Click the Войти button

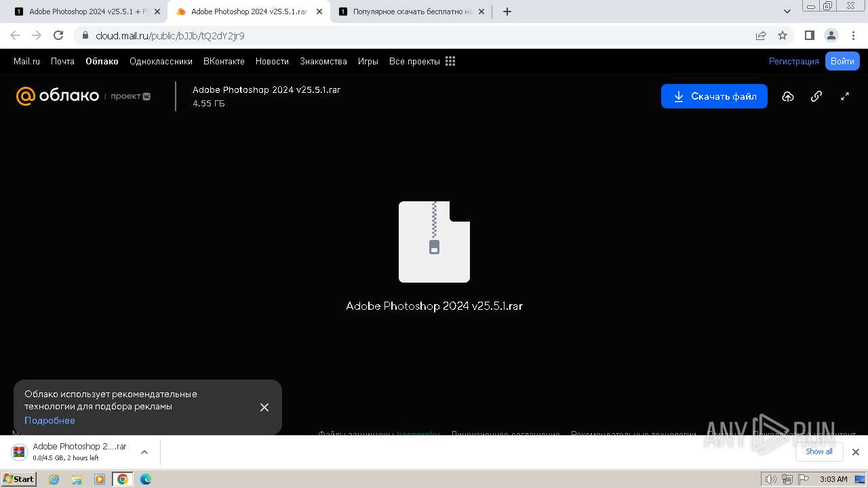842,61
